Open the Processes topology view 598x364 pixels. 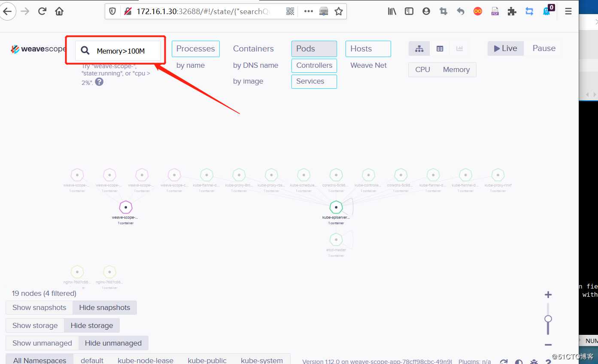(x=196, y=49)
